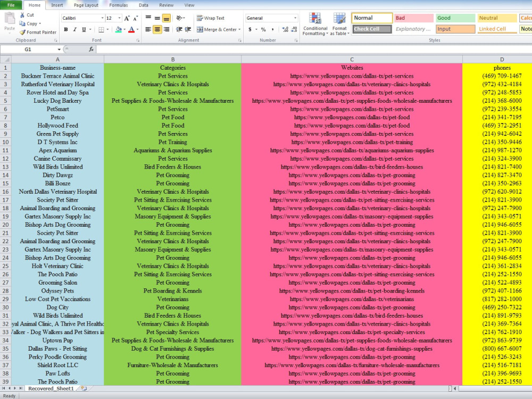Open the Calibri font name dropdown

tap(102, 18)
